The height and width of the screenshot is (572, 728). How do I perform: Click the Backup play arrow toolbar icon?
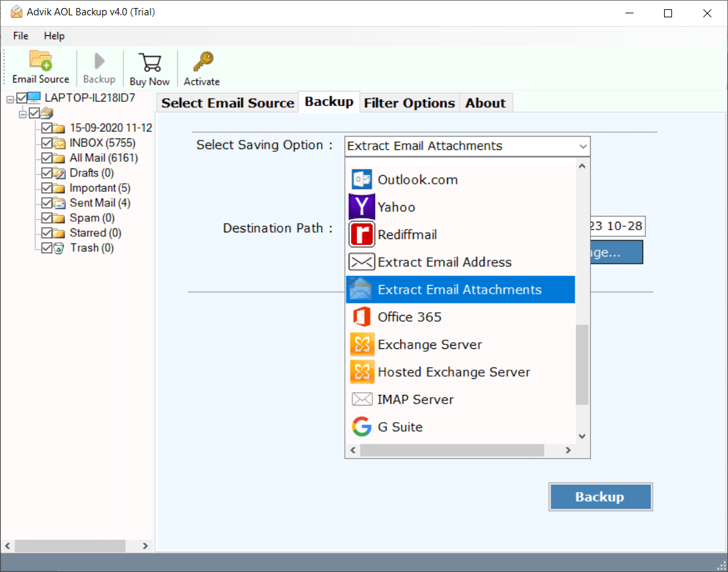[99, 61]
